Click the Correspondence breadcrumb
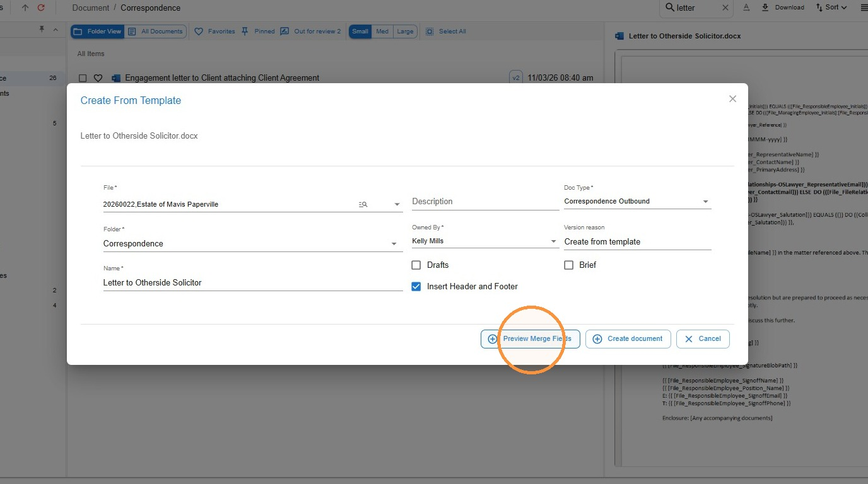868x484 pixels. click(150, 8)
